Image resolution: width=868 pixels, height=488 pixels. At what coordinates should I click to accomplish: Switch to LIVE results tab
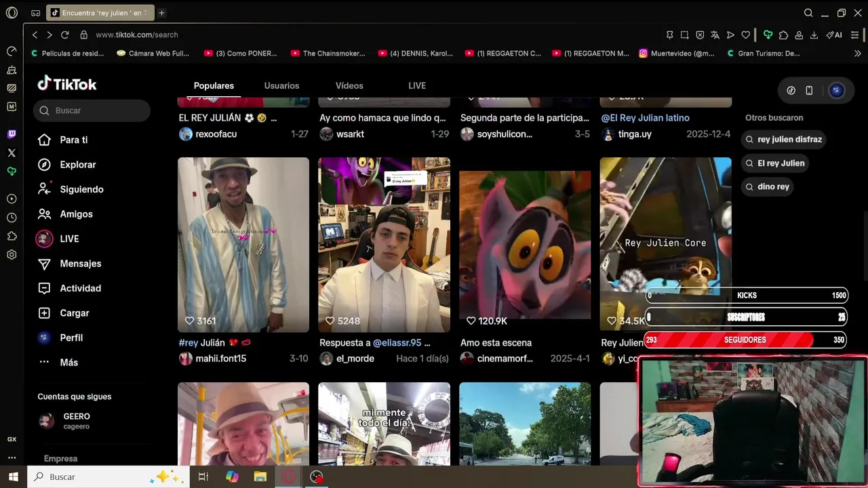(417, 85)
